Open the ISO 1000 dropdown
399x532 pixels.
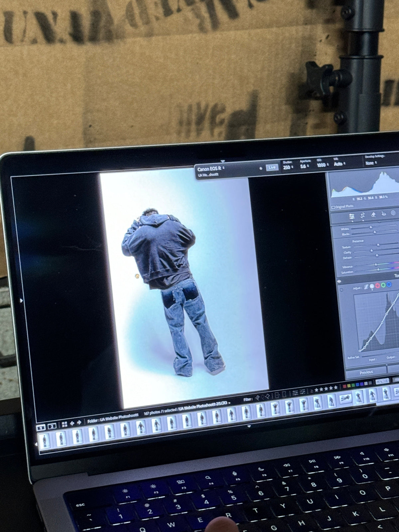(322, 165)
